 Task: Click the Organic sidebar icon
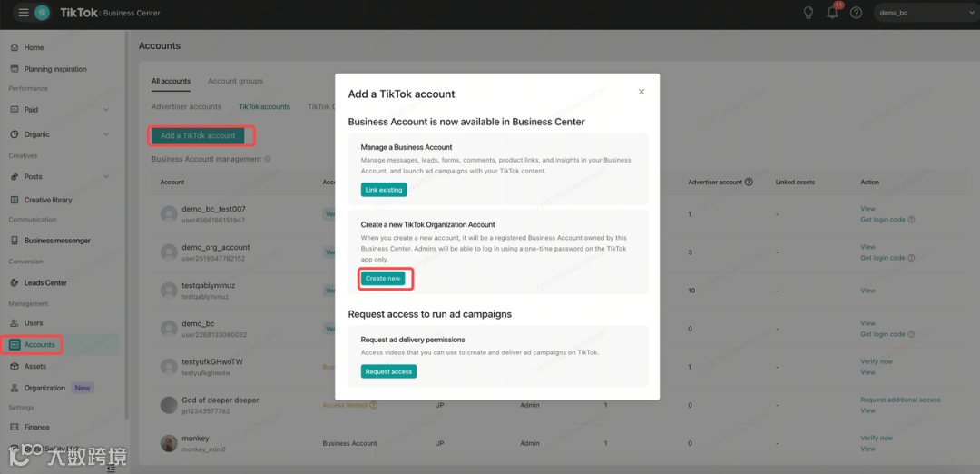coord(15,134)
